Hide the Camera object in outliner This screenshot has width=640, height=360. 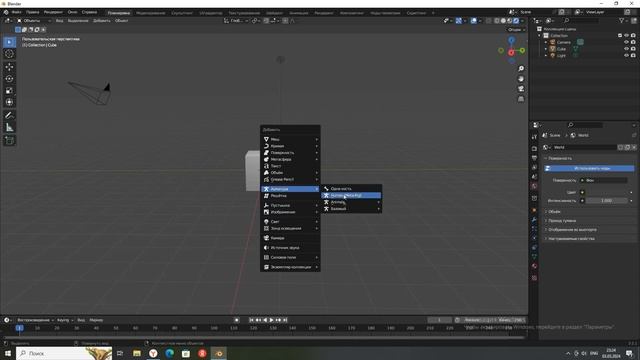pyautogui.click(x=626, y=42)
